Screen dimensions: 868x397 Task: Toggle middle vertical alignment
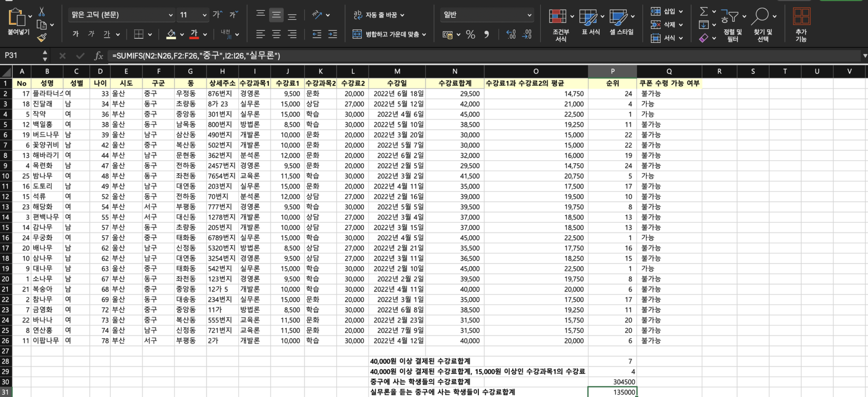click(276, 15)
